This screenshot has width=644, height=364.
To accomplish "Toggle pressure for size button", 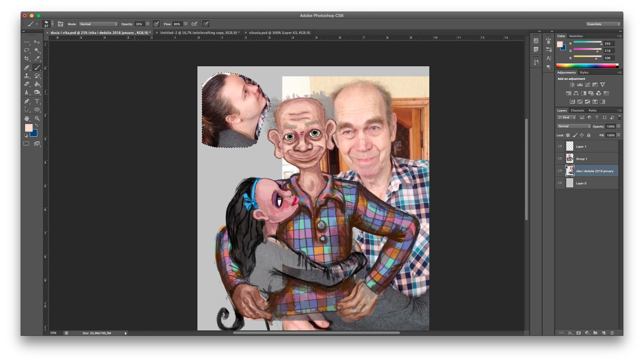I will [x=206, y=24].
